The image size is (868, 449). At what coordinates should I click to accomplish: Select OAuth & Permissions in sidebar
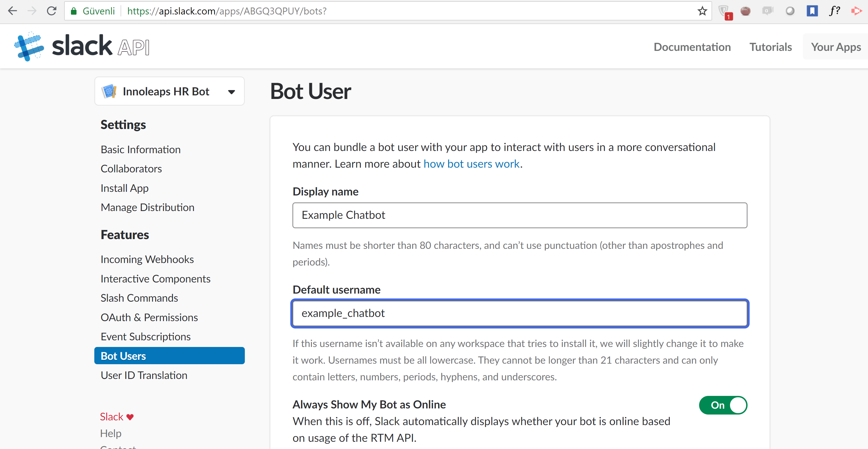coord(149,317)
